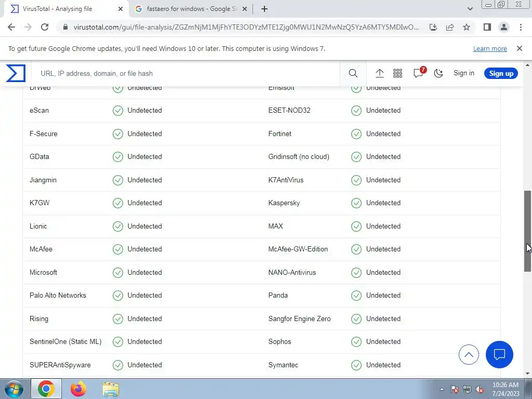This screenshot has height=399, width=532.
Task: Click the Learn more link
Action: click(x=490, y=48)
